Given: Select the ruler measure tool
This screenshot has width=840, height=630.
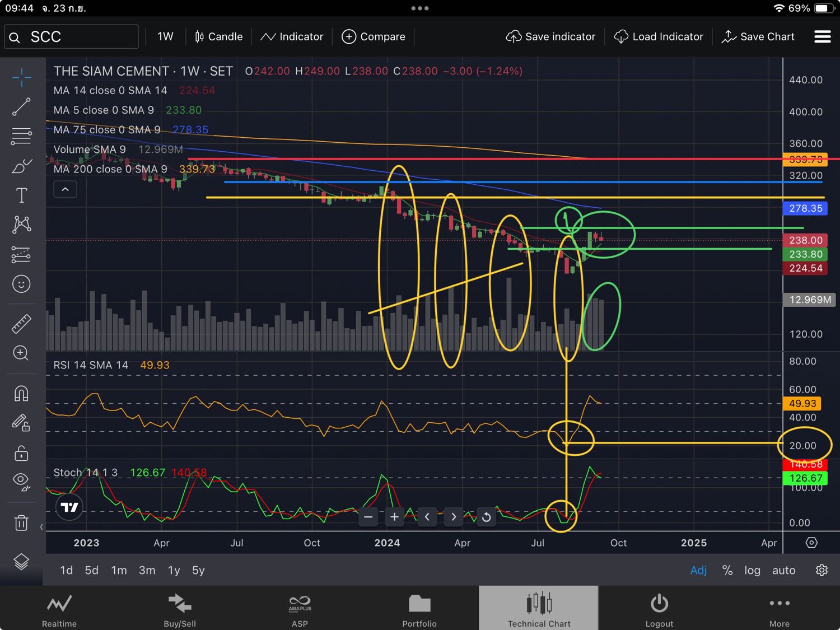Looking at the screenshot, I should (21, 324).
